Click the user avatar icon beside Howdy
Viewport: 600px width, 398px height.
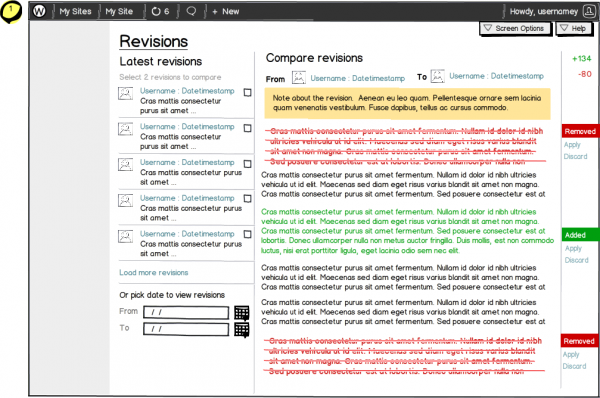tap(589, 11)
